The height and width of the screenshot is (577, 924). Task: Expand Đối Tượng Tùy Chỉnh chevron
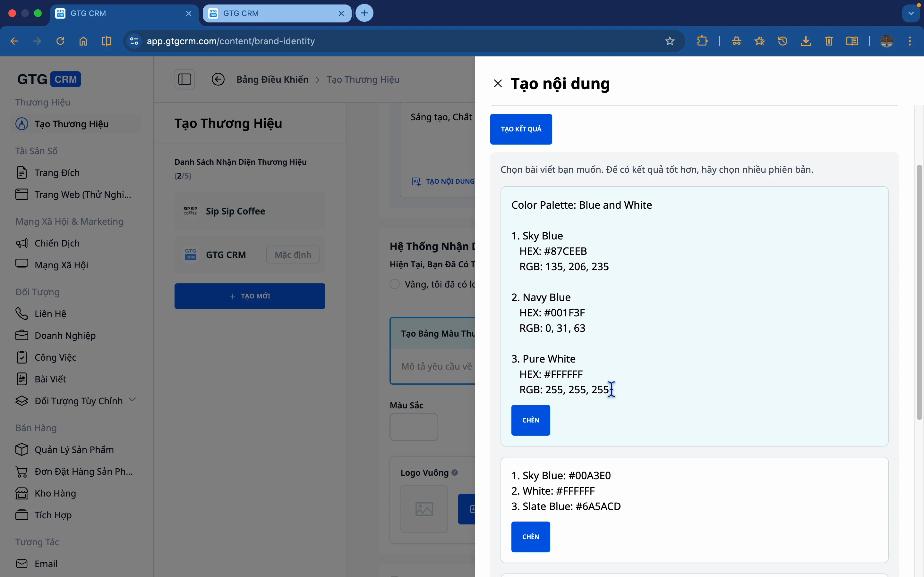pyautogui.click(x=133, y=400)
